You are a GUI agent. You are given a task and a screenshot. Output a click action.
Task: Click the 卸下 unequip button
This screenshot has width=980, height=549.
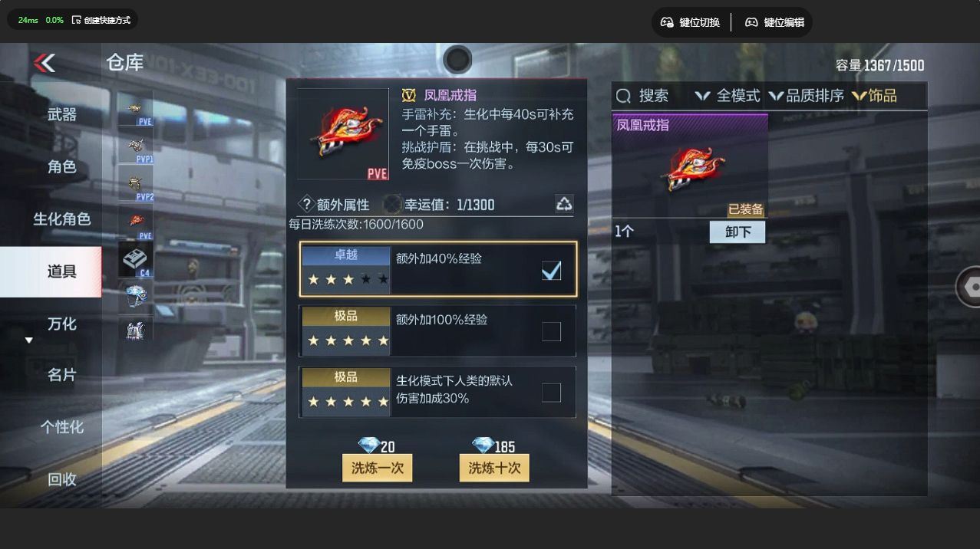[737, 232]
